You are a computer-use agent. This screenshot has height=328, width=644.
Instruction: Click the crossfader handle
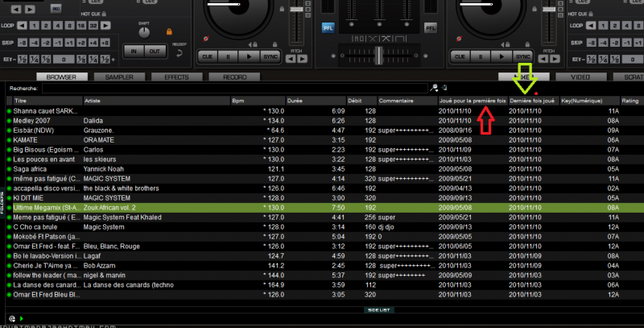coord(378,55)
